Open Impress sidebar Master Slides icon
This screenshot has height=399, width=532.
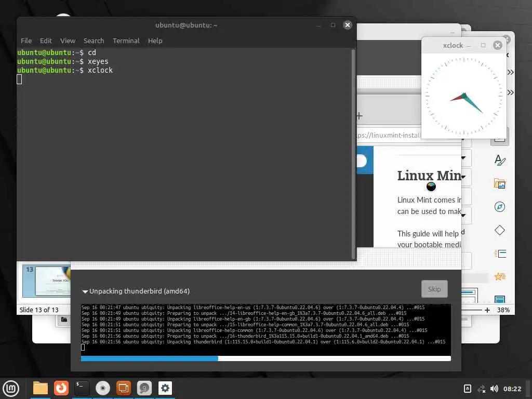tap(500, 299)
